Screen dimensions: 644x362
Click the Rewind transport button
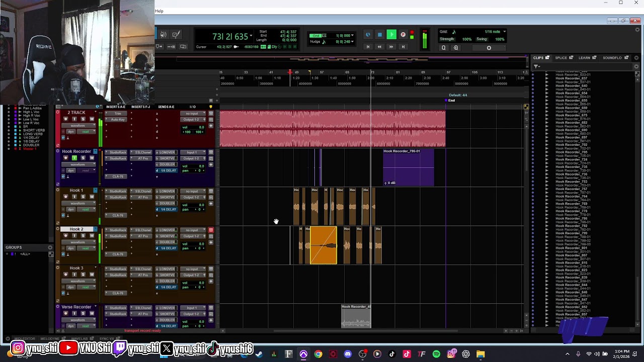379,47
